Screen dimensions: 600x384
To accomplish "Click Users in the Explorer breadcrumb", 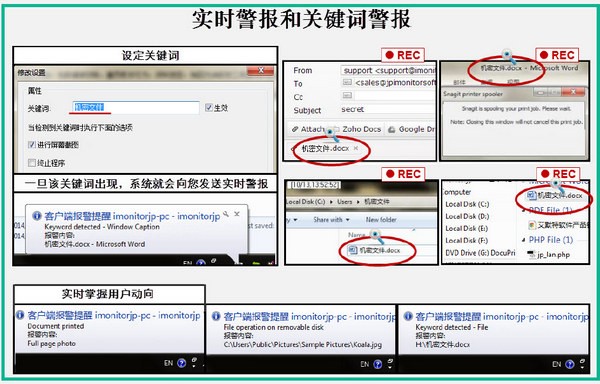I will [x=344, y=202].
